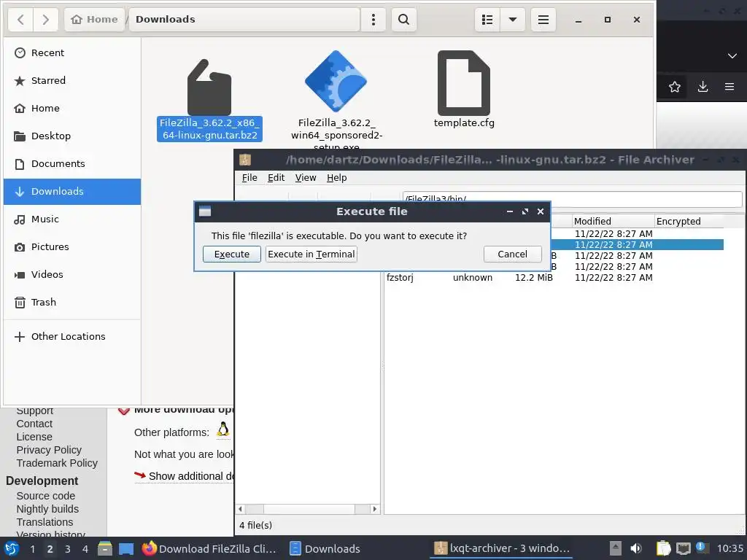The image size is (747, 560).
Task: Open the Firefox application menu
Action: [x=729, y=87]
